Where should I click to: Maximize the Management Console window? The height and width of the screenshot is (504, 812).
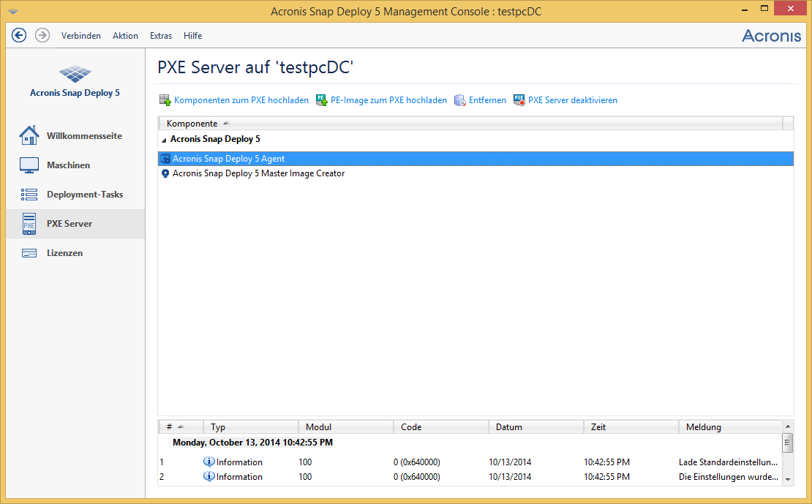[764, 9]
